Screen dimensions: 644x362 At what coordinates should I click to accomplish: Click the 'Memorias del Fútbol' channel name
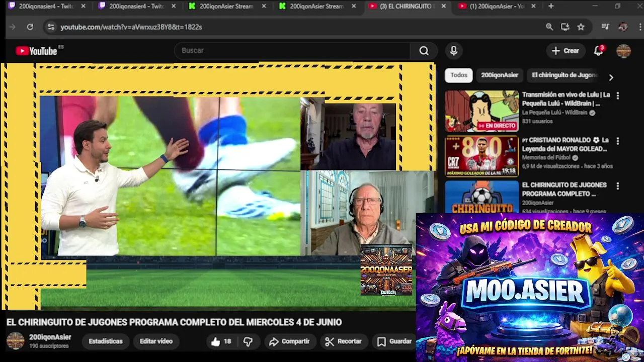546,157
